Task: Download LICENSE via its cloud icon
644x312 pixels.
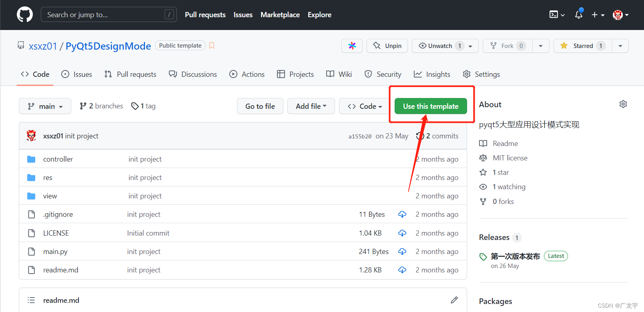Action: point(402,233)
